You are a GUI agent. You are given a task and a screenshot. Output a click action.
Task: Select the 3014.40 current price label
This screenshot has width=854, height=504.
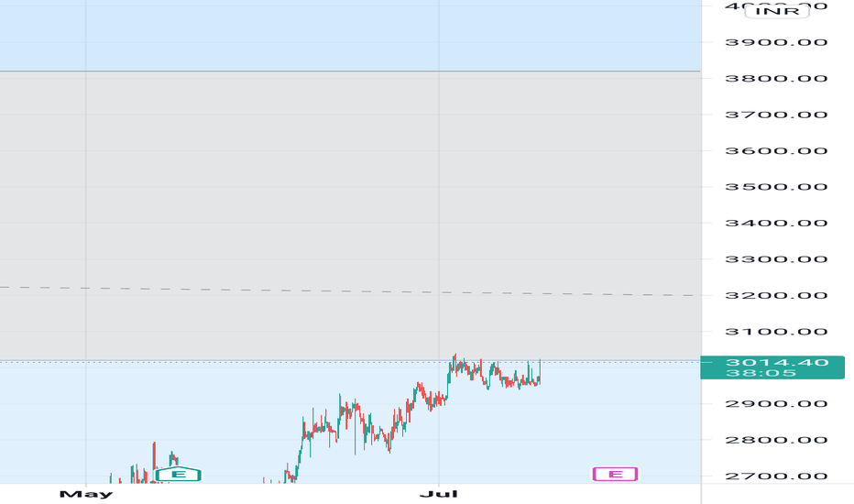click(777, 362)
